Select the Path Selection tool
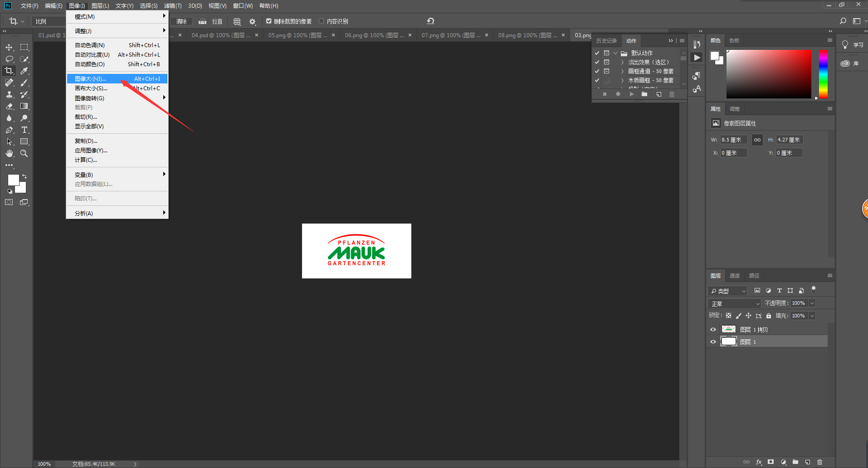Viewport: 868px width, 468px height. coord(9,141)
